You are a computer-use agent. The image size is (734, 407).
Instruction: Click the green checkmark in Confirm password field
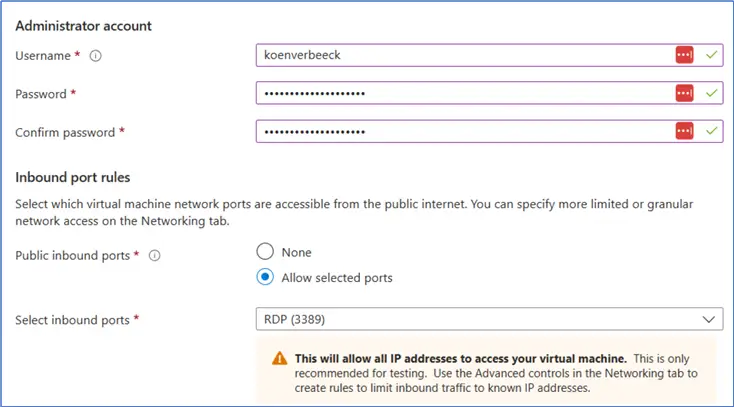coord(711,131)
